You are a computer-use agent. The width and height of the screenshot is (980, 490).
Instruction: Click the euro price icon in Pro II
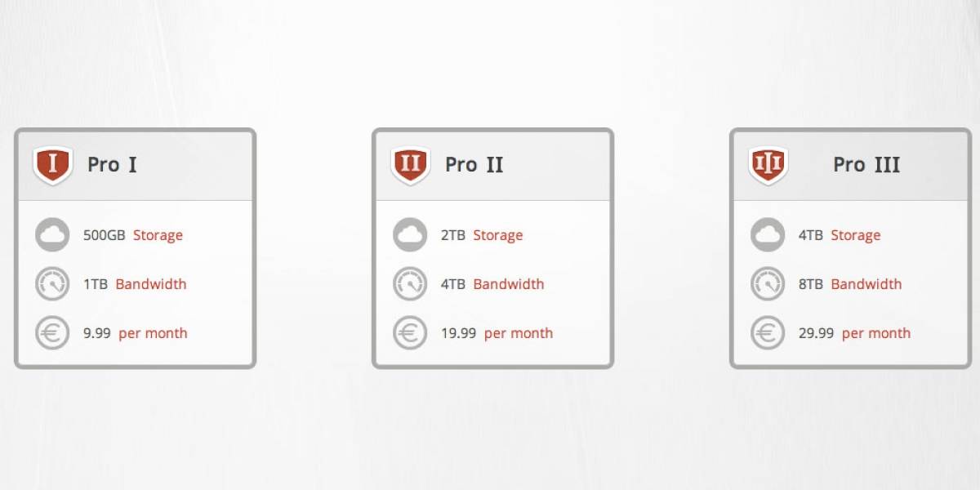410,333
